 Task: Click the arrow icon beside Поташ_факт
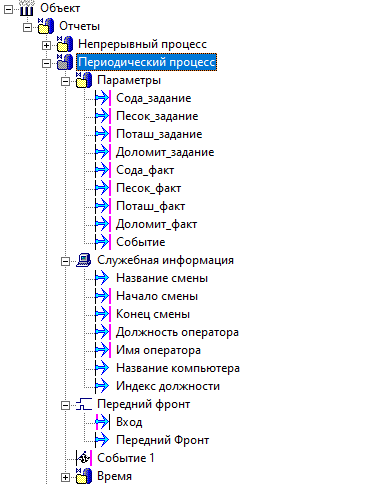click(103, 206)
